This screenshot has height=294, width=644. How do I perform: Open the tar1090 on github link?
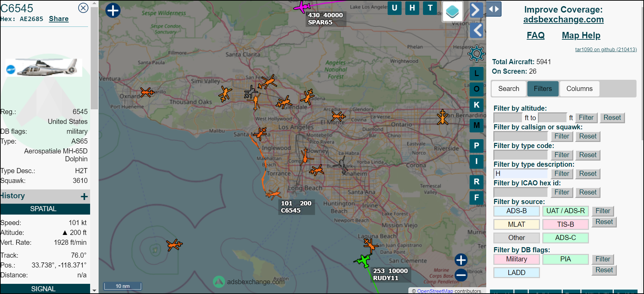pos(606,50)
